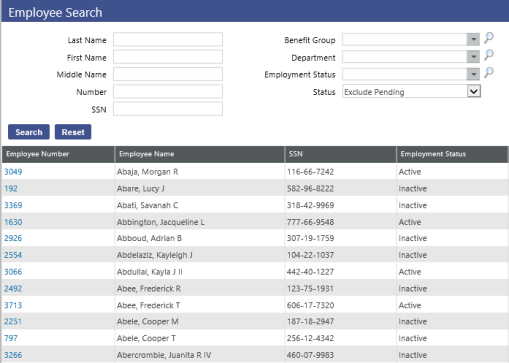Open the Department lookup magnifier icon

tap(489, 55)
